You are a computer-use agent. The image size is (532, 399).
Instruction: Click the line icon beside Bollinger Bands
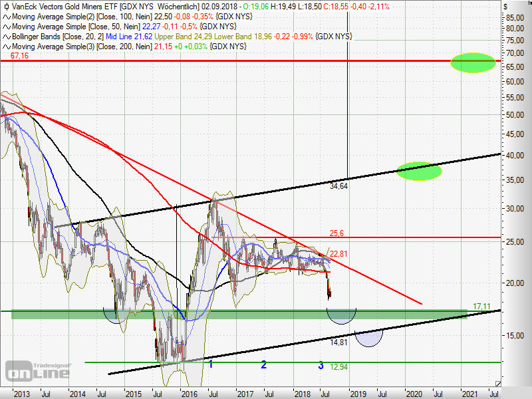pos(7,37)
